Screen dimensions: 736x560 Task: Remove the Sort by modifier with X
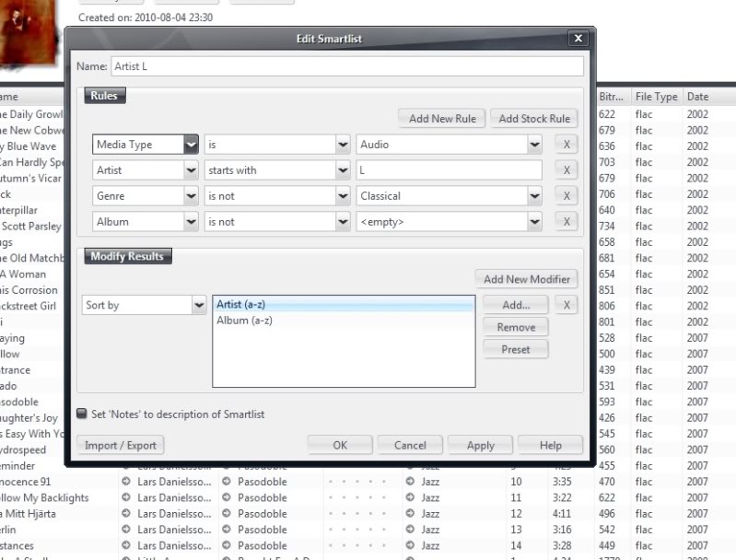coord(567,305)
